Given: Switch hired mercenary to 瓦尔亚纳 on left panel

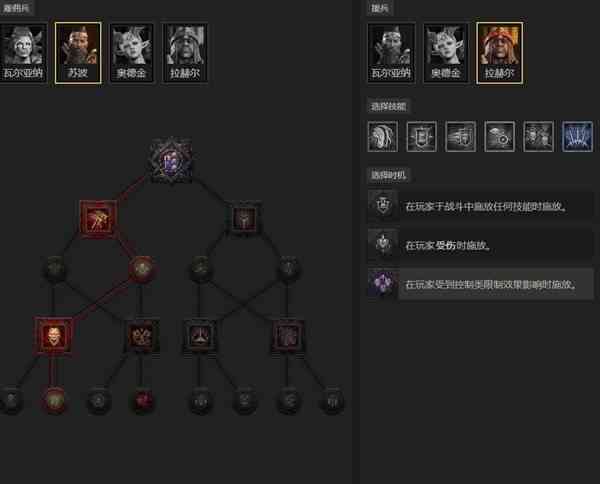Looking at the screenshot, I should 23,53.
